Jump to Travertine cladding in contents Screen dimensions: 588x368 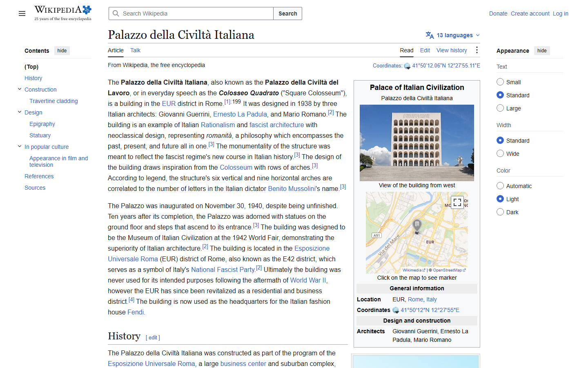pos(53,101)
